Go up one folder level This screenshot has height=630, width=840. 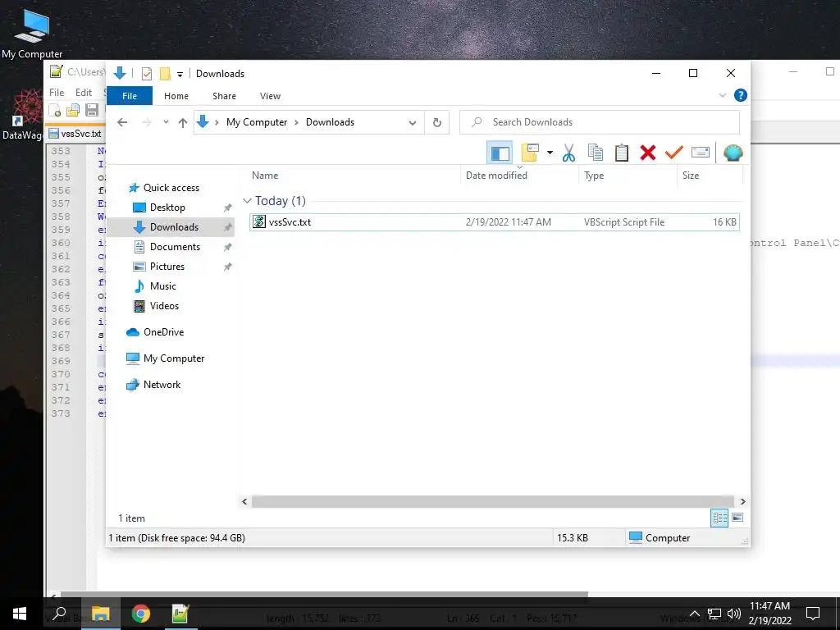coord(183,123)
